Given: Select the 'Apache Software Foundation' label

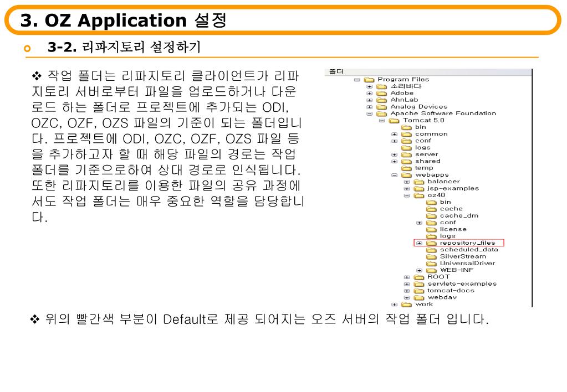Looking at the screenshot, I should pos(443,114).
